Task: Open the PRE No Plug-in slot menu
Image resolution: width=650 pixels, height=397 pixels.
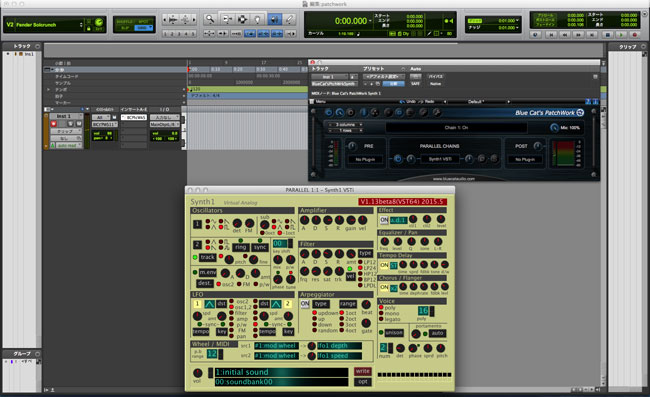Action: (365, 159)
